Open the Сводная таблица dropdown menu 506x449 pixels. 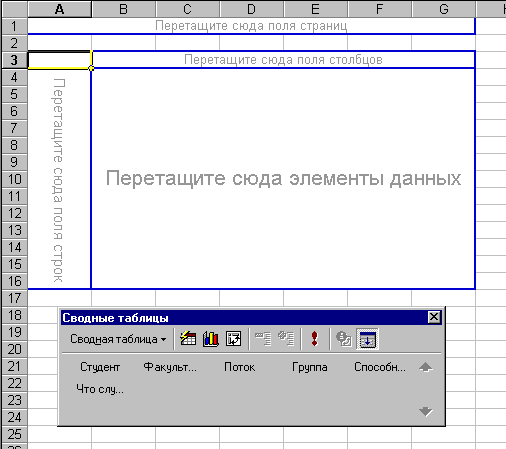coord(118,339)
